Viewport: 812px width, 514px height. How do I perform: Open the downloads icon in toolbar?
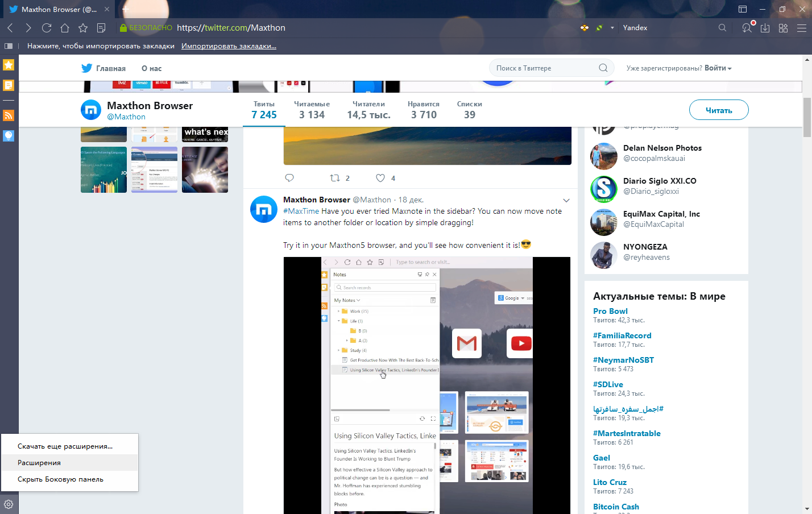[x=765, y=28]
